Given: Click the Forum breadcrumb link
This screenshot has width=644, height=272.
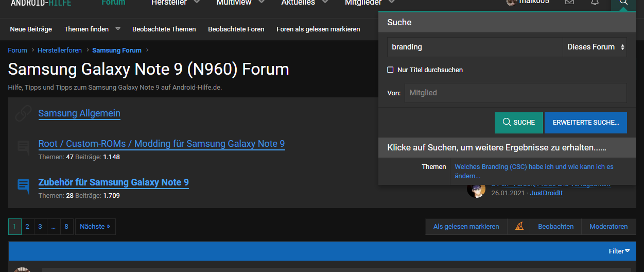Looking at the screenshot, I should click(18, 50).
